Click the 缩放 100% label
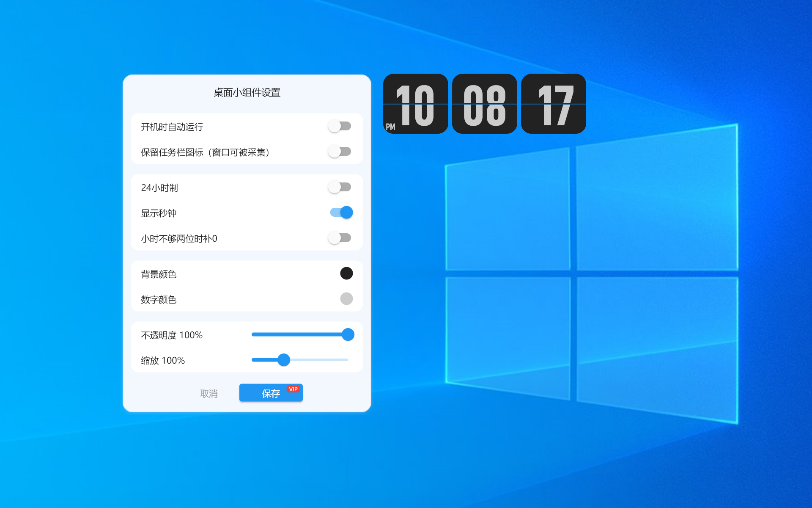The width and height of the screenshot is (812, 508). tap(163, 361)
